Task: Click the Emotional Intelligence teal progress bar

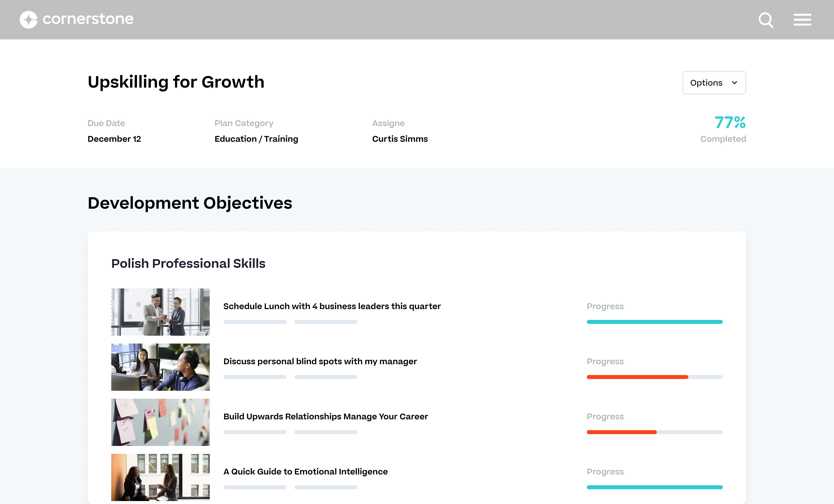Action: pyautogui.click(x=654, y=488)
